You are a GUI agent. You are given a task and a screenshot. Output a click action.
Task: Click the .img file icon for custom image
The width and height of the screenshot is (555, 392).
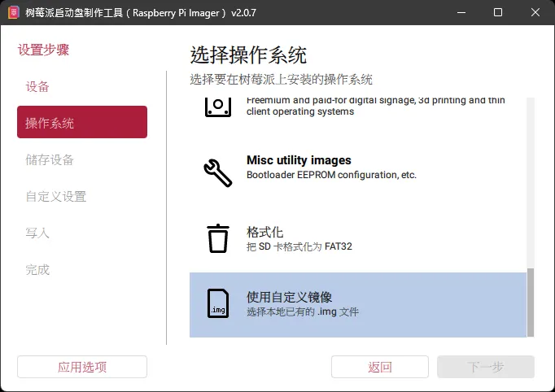click(x=217, y=303)
